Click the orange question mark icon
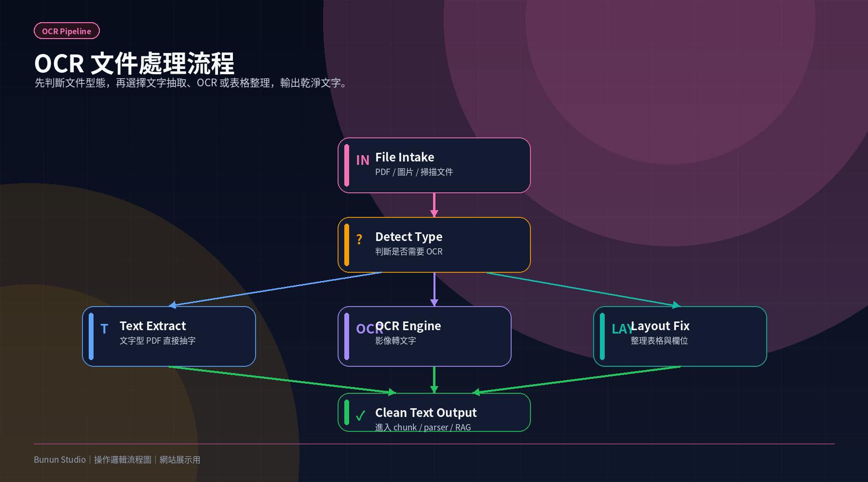The height and width of the screenshot is (482, 868). 359,239
